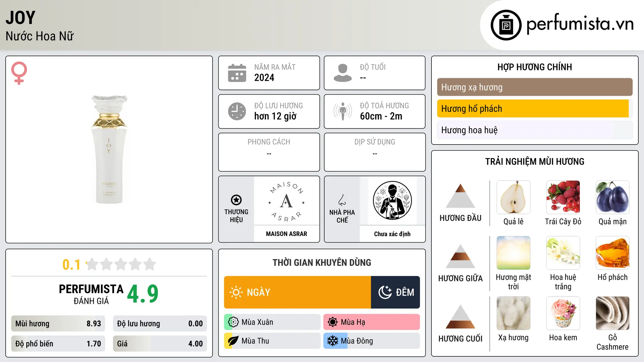Click the perfumer illustration icon
The image size is (644, 362).
392,200
